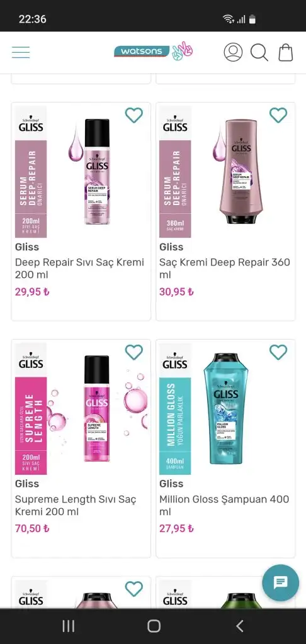
Task: Select the Supreme Length spray bottle image
Action: (x=97, y=409)
